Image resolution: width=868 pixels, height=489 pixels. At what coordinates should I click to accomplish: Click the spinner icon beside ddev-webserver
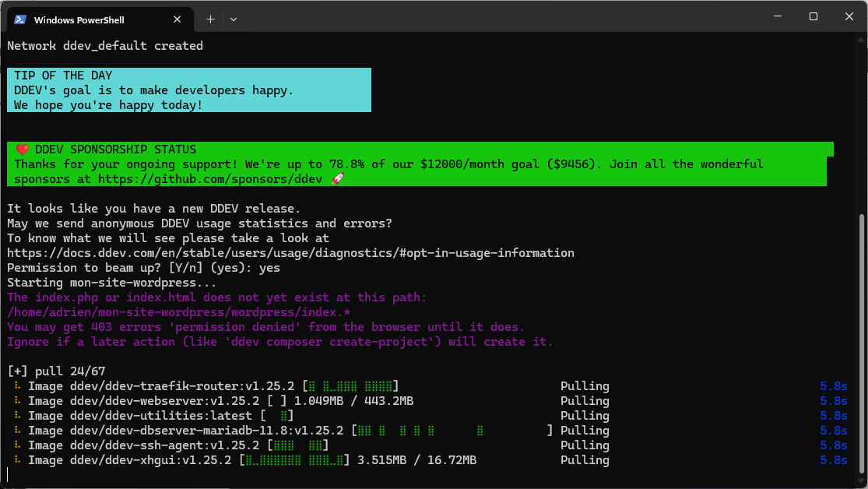[17, 400]
